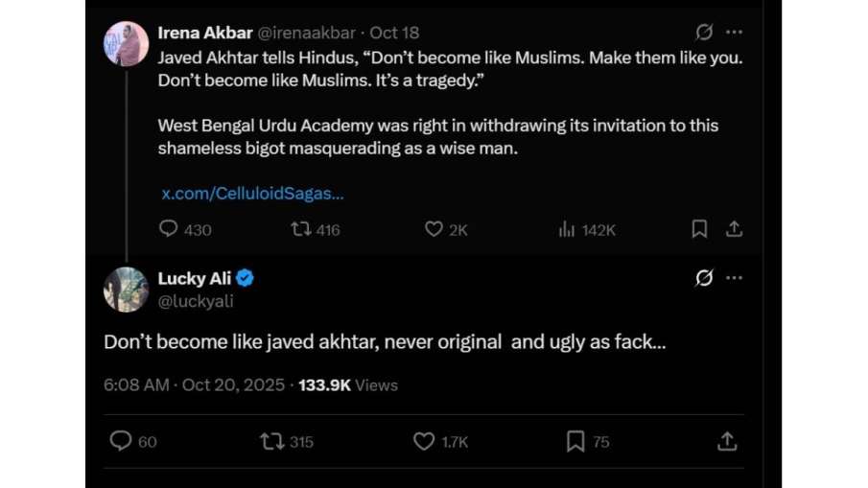
Task: Open Grok icon on Lucky Ali's post
Action: tap(704, 278)
